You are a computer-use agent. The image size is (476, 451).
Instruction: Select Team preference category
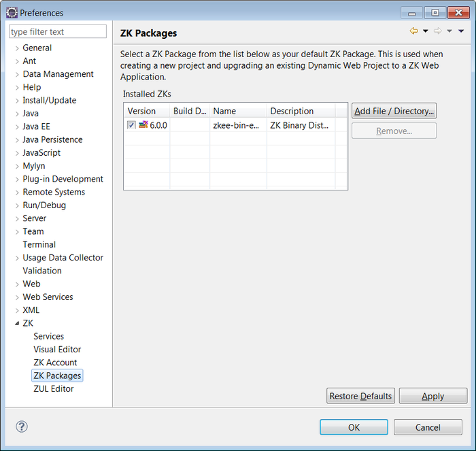(x=33, y=231)
